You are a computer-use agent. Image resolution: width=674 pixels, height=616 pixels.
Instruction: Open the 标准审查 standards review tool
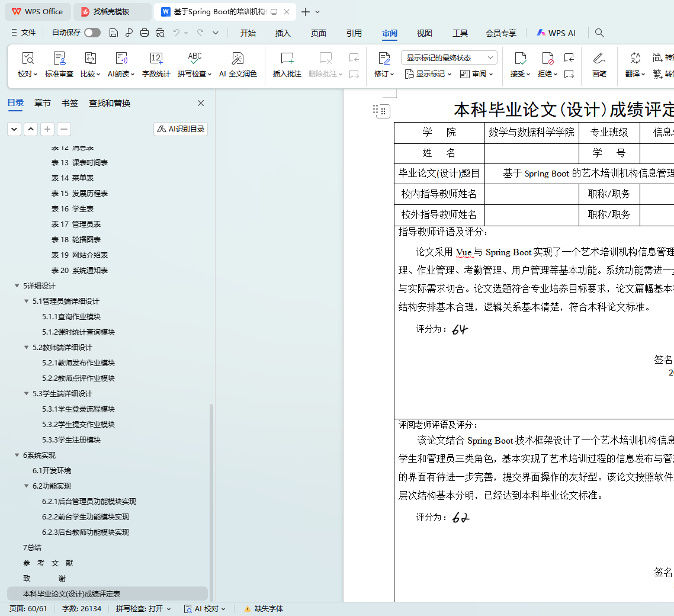tap(59, 59)
